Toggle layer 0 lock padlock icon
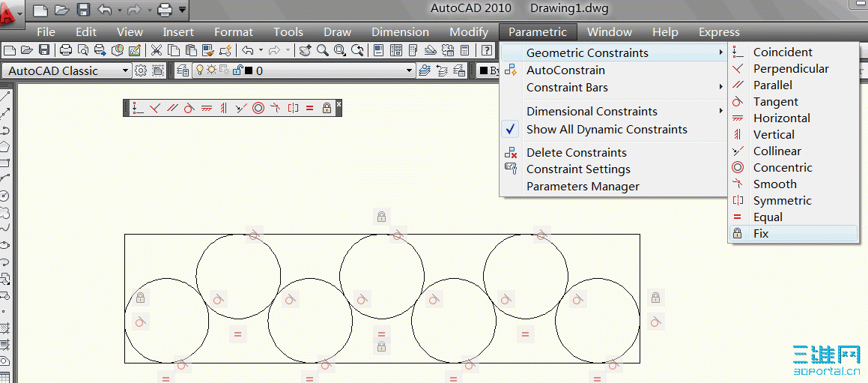 [x=238, y=70]
